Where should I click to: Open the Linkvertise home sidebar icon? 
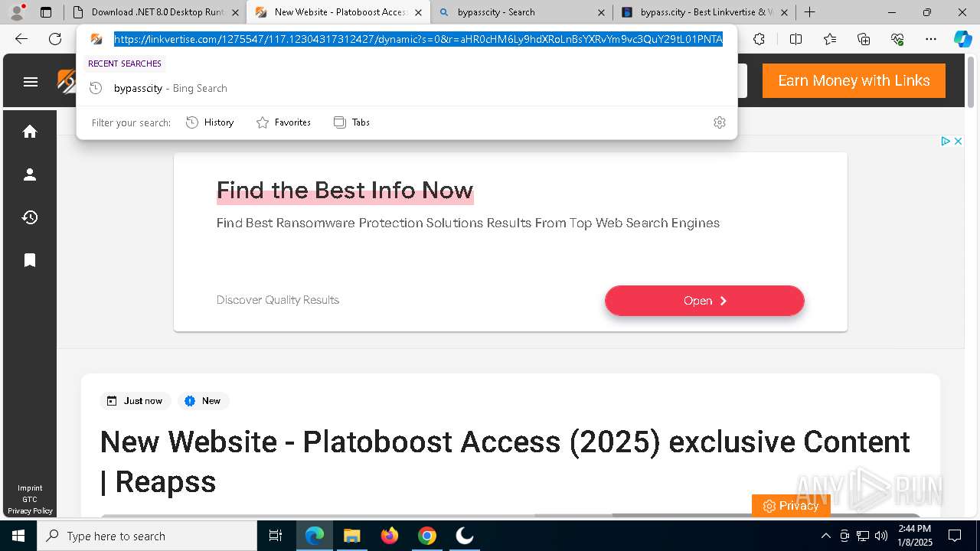pos(30,132)
